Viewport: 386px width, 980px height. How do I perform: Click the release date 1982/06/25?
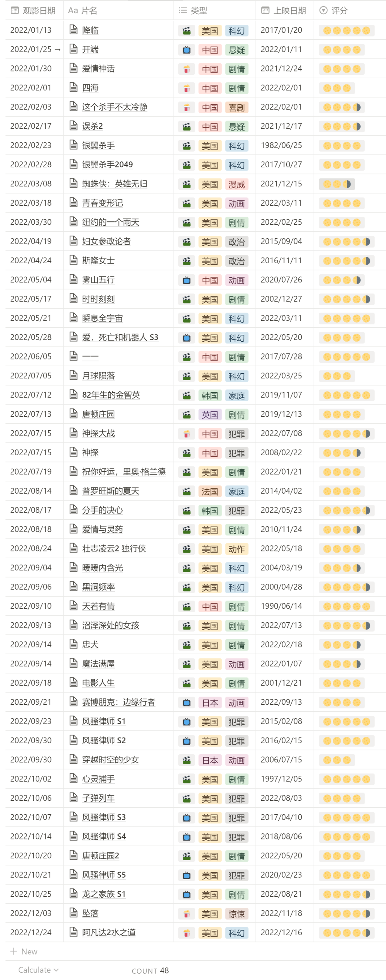[281, 145]
